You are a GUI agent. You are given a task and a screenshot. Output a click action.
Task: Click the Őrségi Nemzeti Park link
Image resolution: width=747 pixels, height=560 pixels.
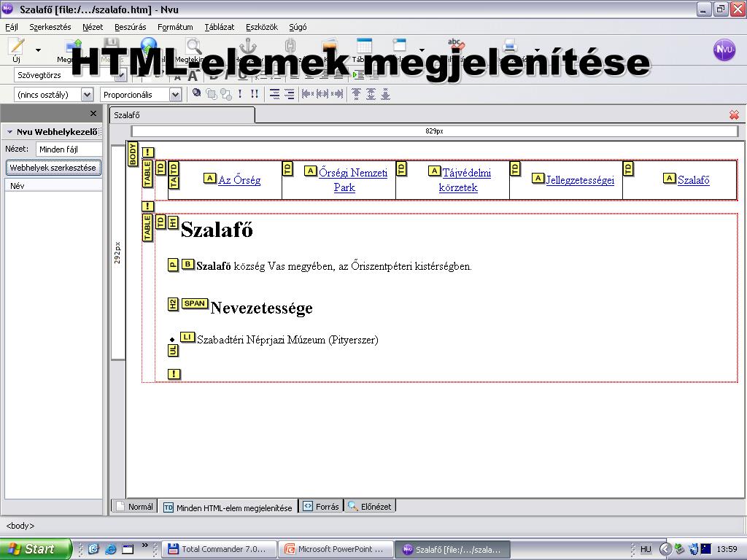tap(352, 180)
